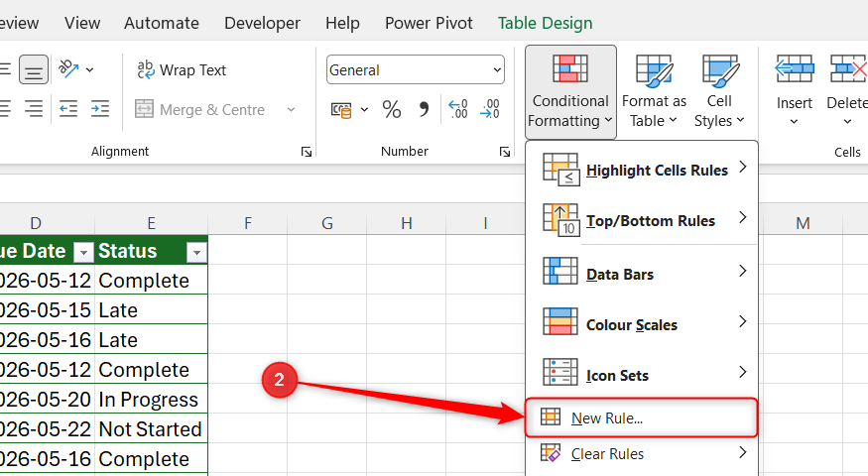Screen dimensions: 868x476
Task: Expand orientation options arrow
Action: point(89,69)
